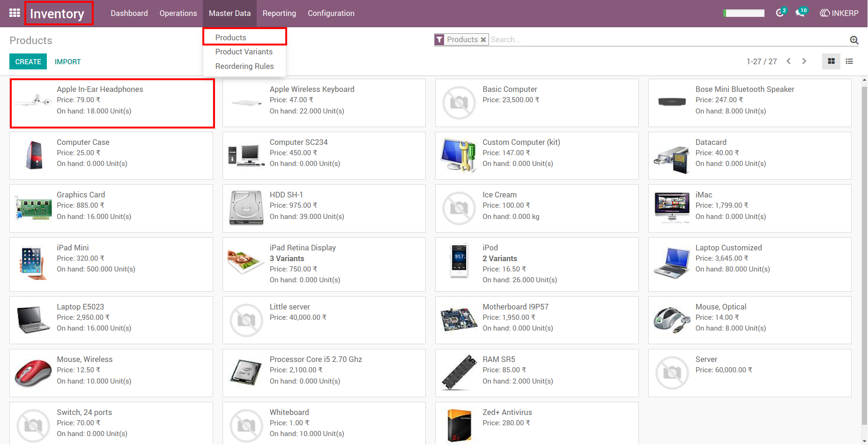
Task: Click the Inventory app title
Action: coord(57,14)
